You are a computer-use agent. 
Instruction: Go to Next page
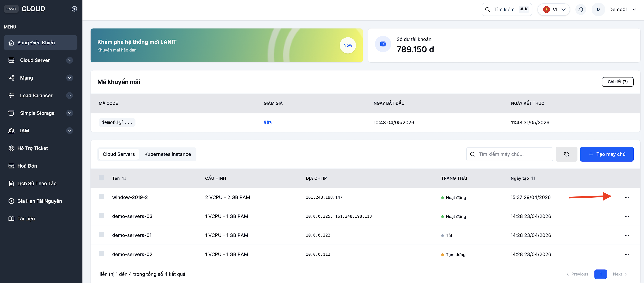pos(620,274)
